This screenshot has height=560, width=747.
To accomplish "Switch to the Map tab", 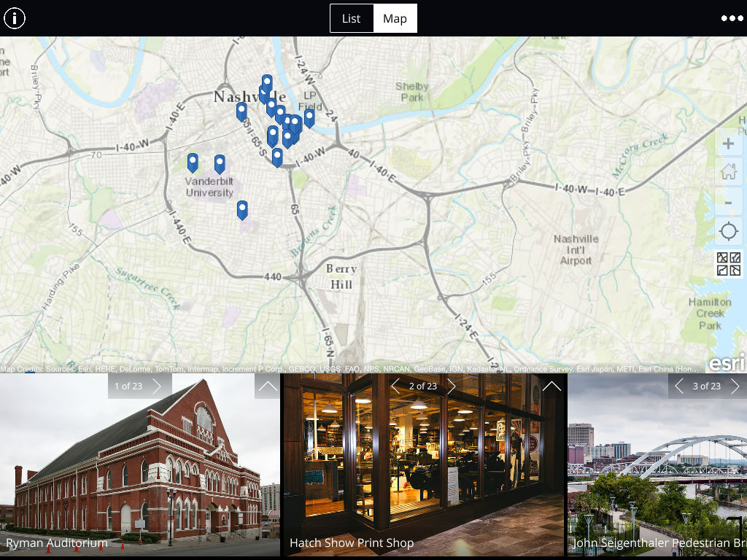I will coord(395,18).
